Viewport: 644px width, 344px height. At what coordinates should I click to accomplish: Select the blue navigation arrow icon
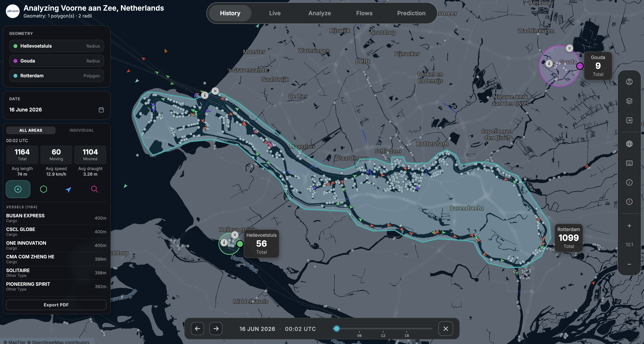68,190
